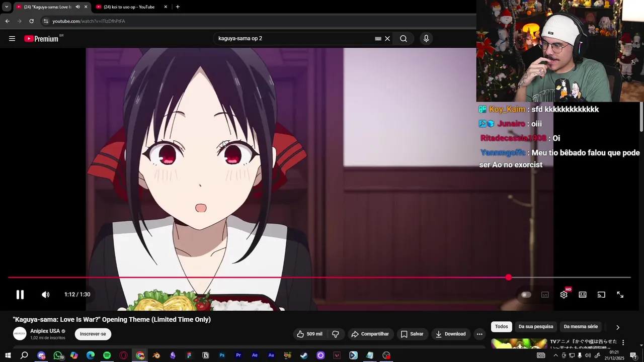Mute the video player volume
Screen dimensions: 644x362
click(45, 295)
